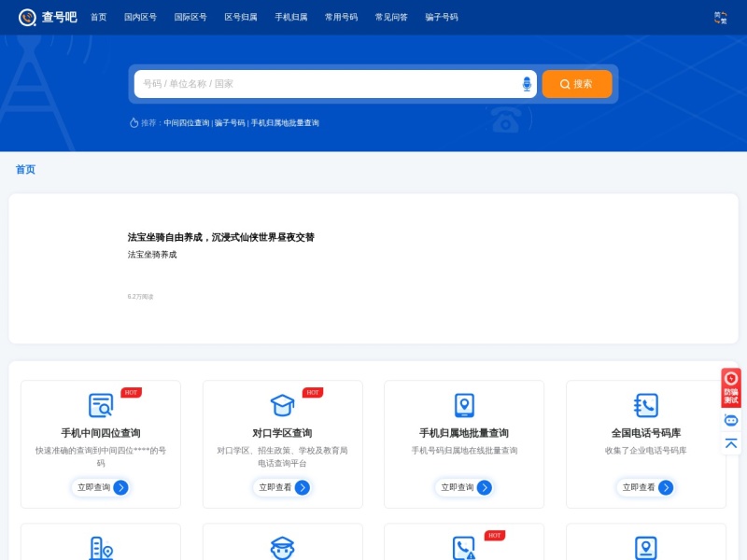Open the 对口学区查询 card title
Image resolution: width=747 pixels, height=560 pixels.
click(x=283, y=433)
